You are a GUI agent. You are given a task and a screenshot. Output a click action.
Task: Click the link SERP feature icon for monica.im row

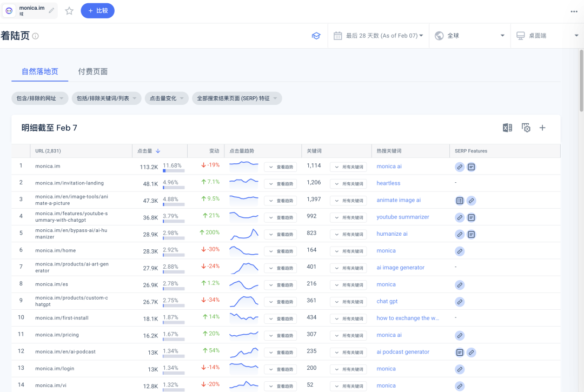coord(460,167)
